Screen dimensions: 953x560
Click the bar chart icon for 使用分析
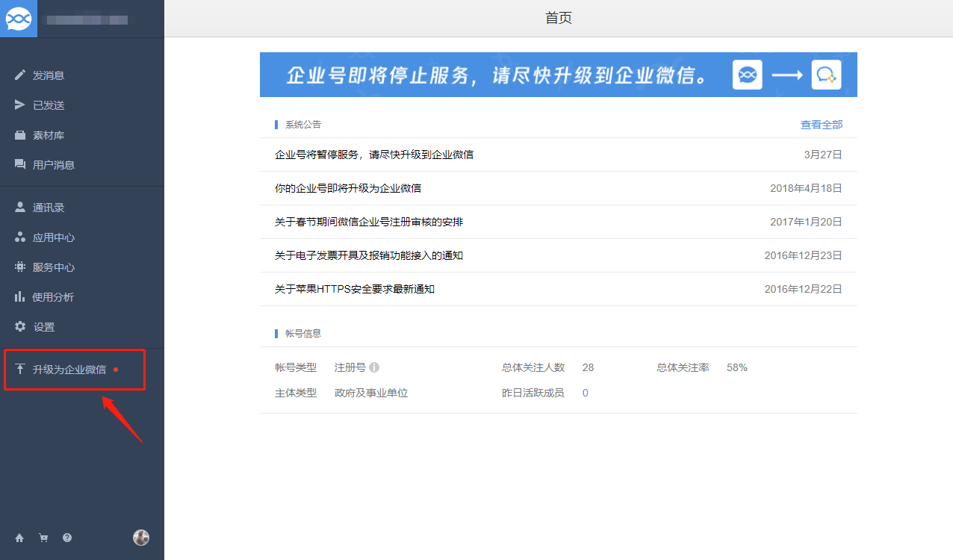20,297
